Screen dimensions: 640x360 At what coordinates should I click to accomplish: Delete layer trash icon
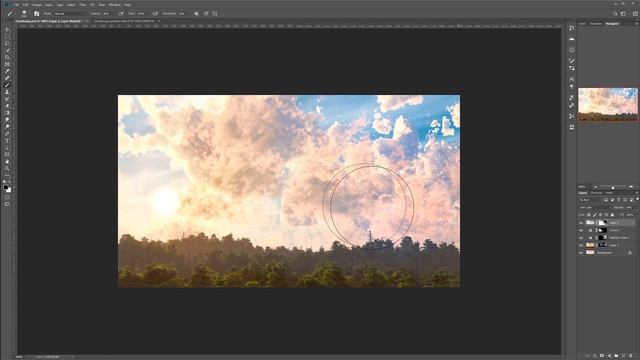pyautogui.click(x=631, y=356)
